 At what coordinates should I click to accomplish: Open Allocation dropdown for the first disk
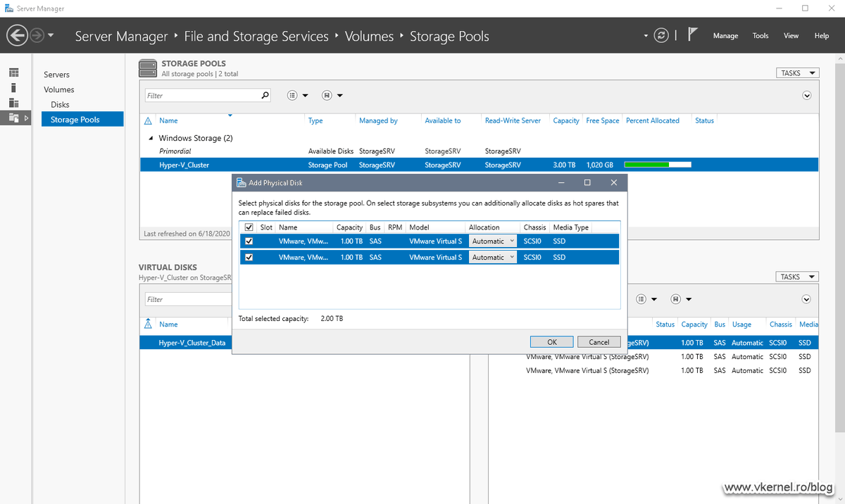[x=493, y=241]
